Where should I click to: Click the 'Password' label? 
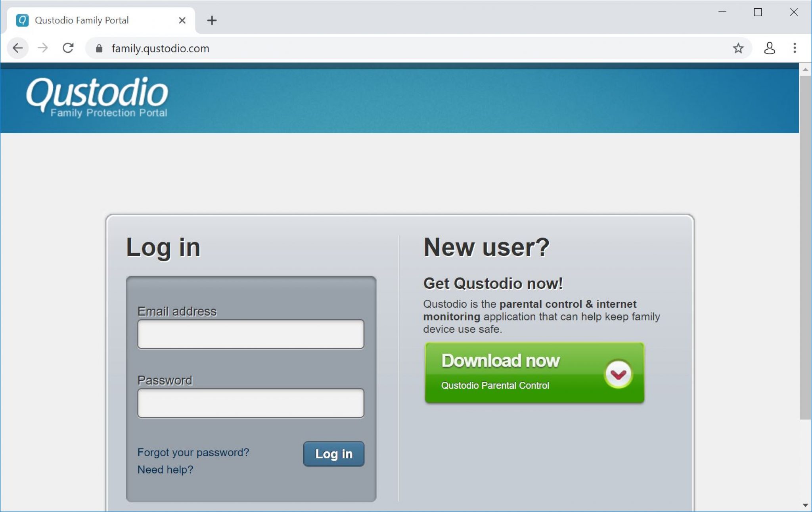pos(165,380)
